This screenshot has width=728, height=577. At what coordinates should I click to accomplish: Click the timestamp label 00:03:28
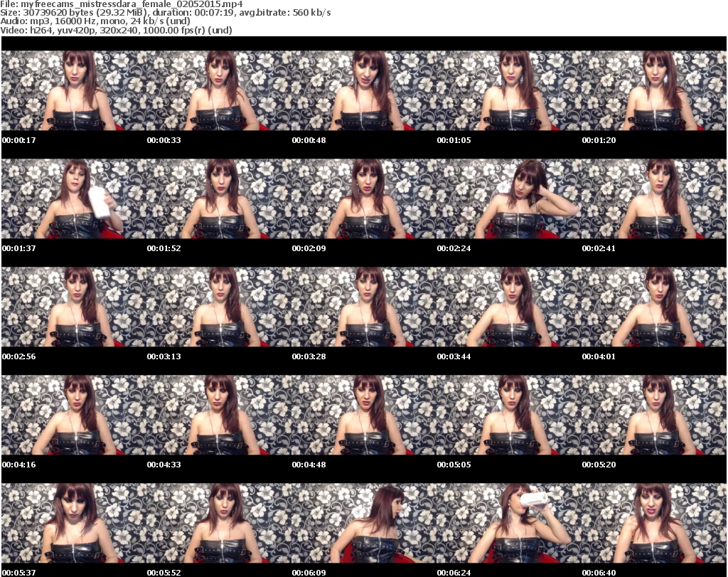coord(309,356)
